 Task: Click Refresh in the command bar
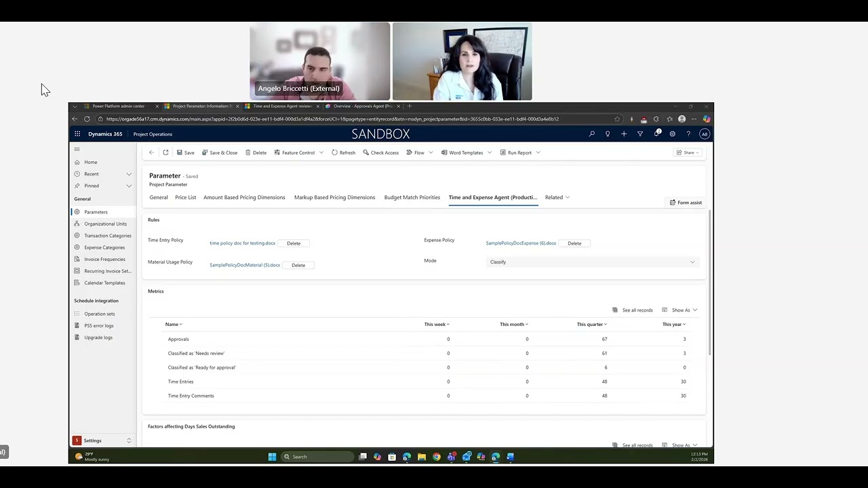(344, 152)
